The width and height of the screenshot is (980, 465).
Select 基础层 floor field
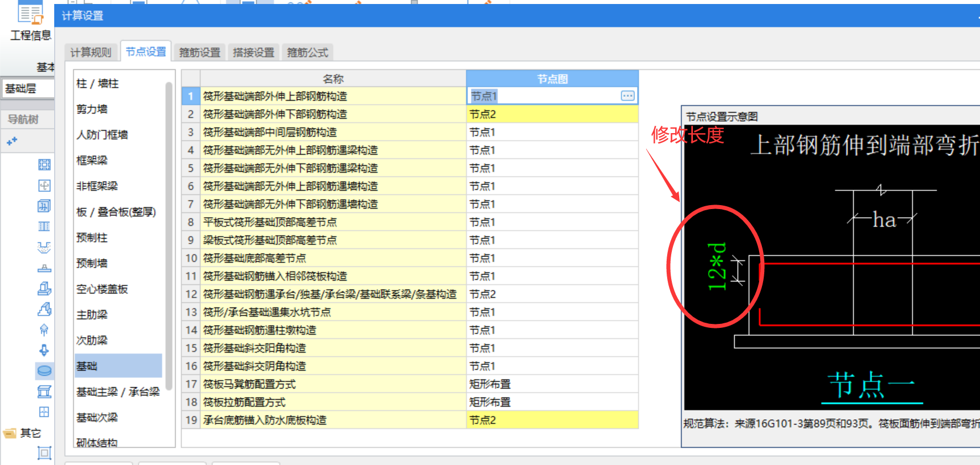coord(27,89)
